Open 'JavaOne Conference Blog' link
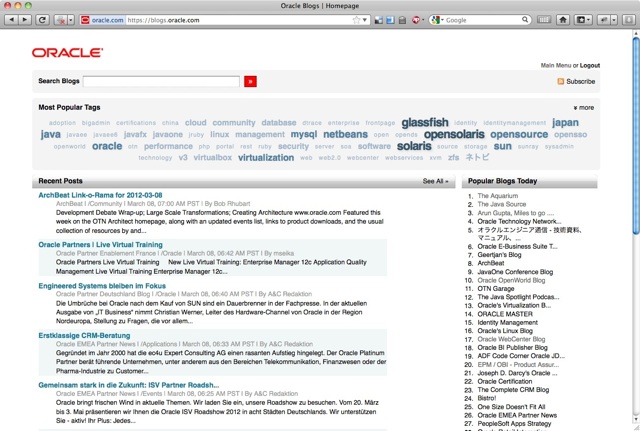Image resolution: width=640 pixels, height=431 pixels. pos(515,272)
